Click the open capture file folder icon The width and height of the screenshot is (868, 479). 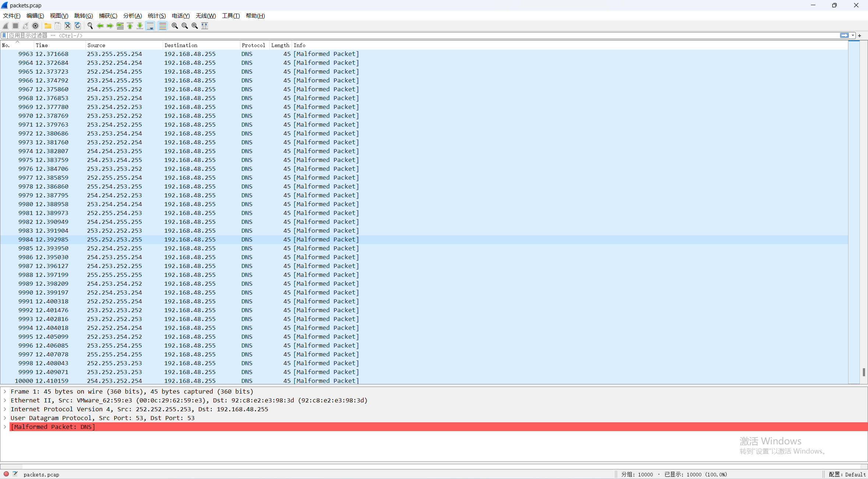[x=48, y=26]
